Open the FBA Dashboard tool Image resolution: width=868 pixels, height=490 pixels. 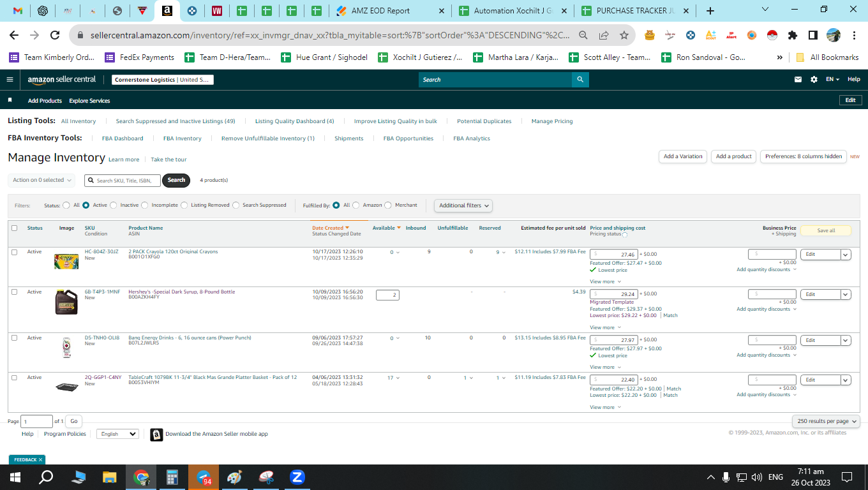click(x=123, y=138)
